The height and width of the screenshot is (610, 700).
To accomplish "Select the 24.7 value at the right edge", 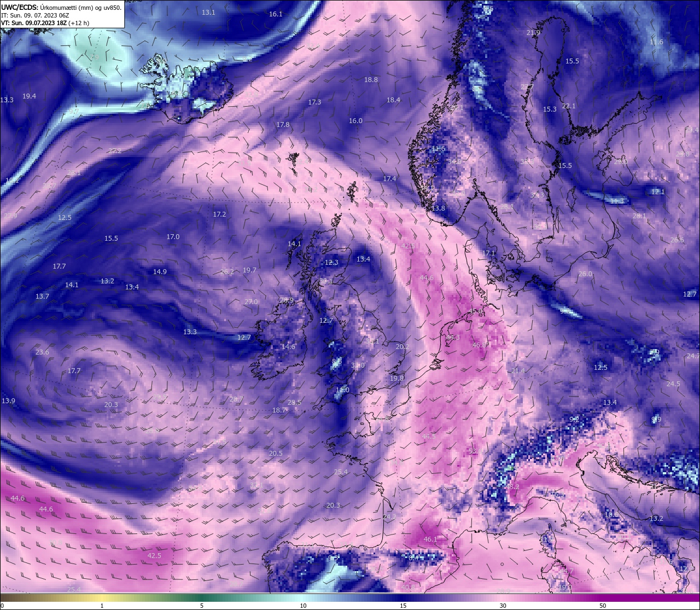I will [x=693, y=356].
